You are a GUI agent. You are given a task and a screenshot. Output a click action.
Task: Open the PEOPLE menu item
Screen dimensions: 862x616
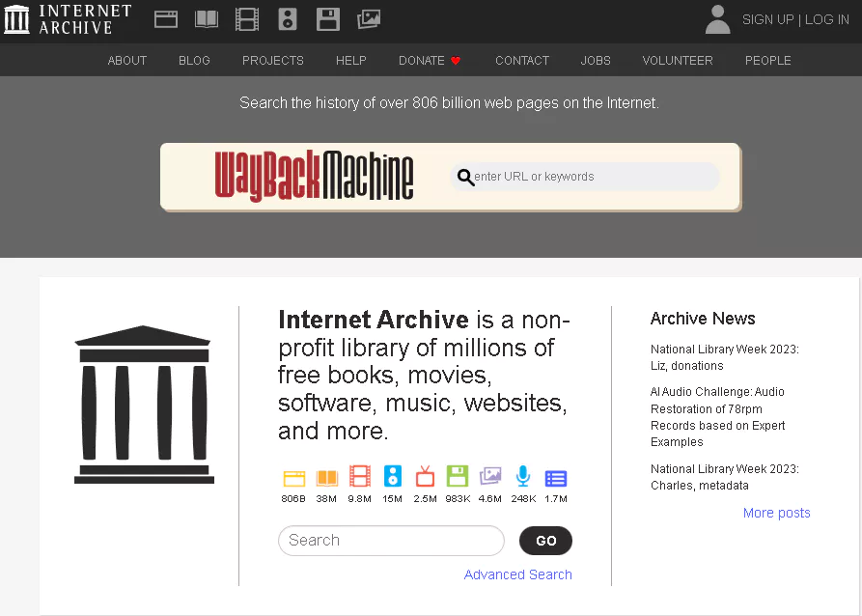767,61
